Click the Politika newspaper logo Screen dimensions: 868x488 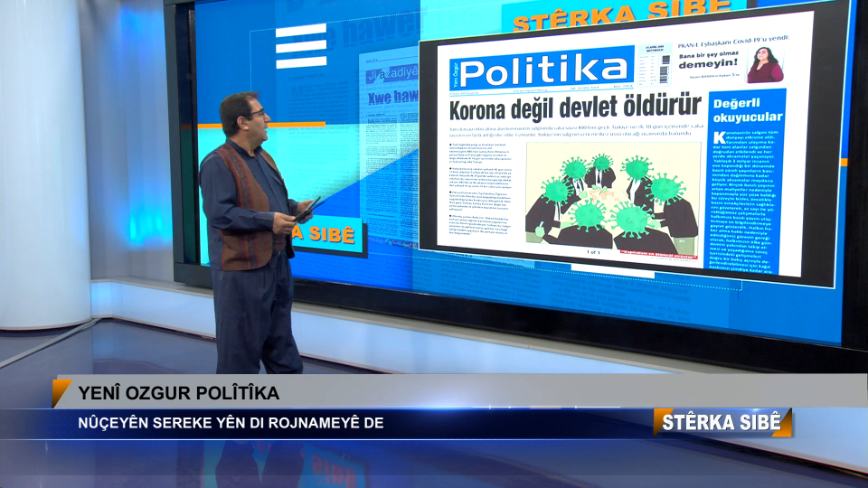tap(542, 70)
